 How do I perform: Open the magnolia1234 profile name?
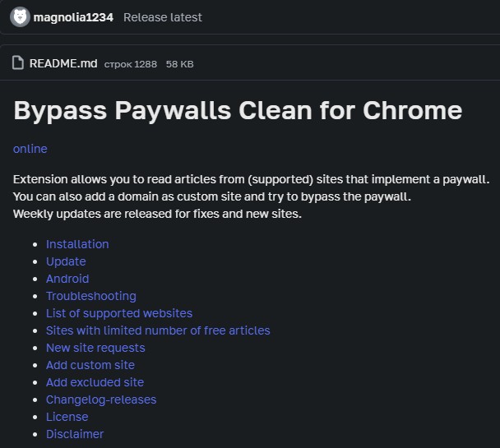(73, 17)
